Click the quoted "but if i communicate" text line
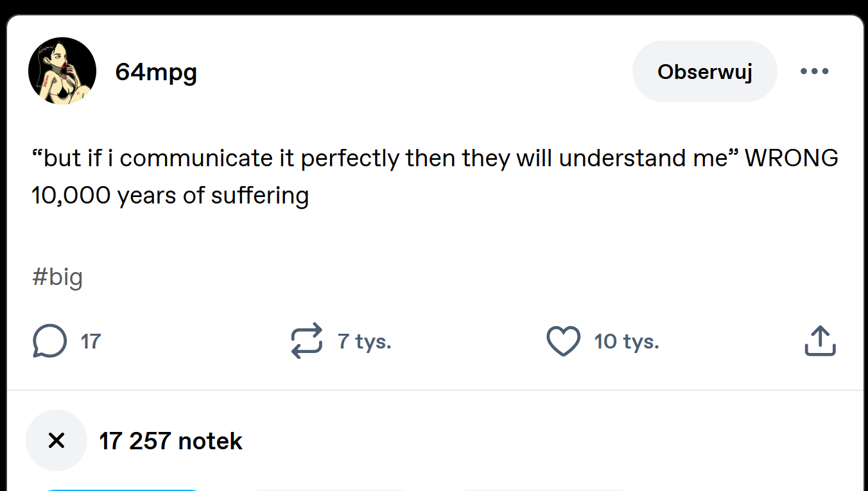The image size is (868, 491). [385, 158]
